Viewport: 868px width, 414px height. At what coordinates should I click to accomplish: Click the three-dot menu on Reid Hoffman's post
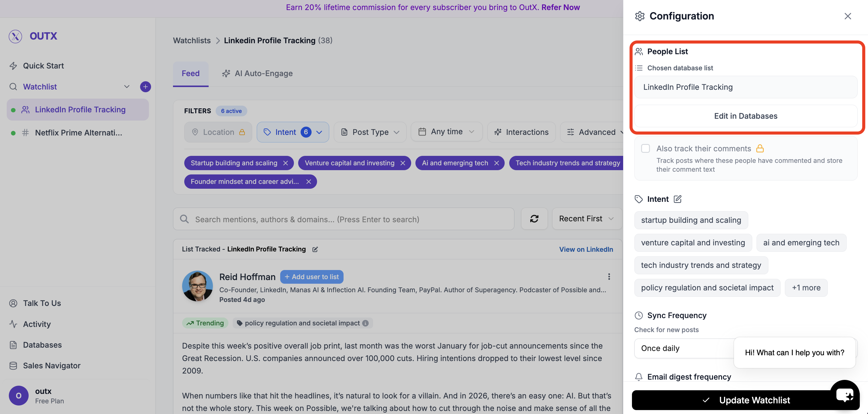tap(609, 277)
